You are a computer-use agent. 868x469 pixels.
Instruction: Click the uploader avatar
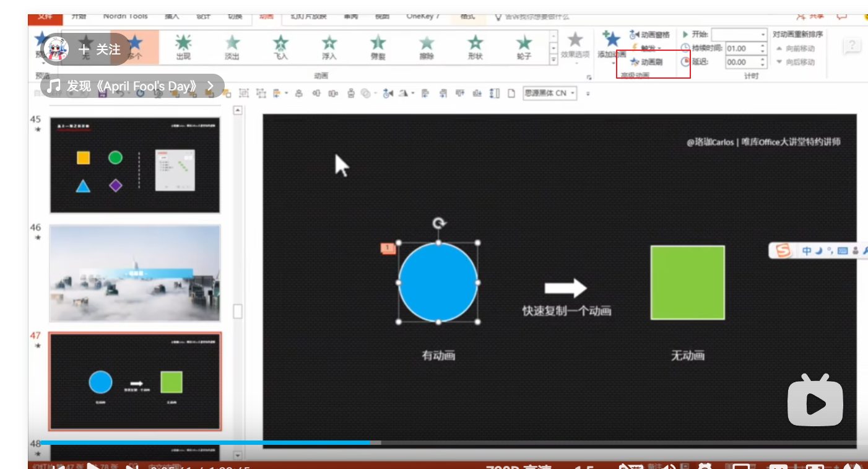[x=58, y=49]
